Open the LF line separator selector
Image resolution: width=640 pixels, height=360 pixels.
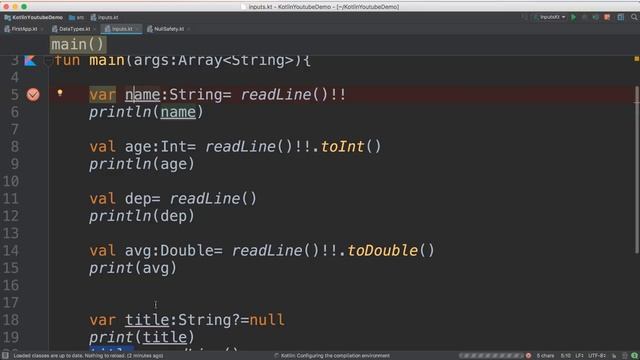coord(580,356)
